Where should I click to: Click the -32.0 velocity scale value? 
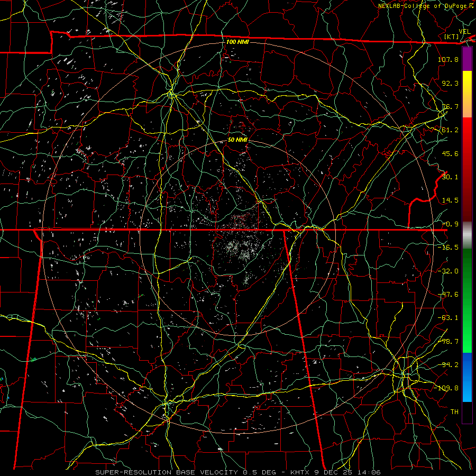448,271
